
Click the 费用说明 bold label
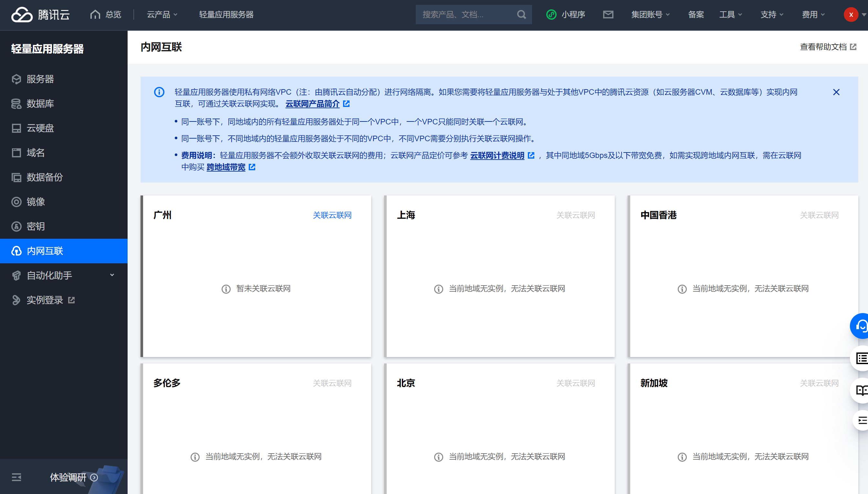click(199, 155)
